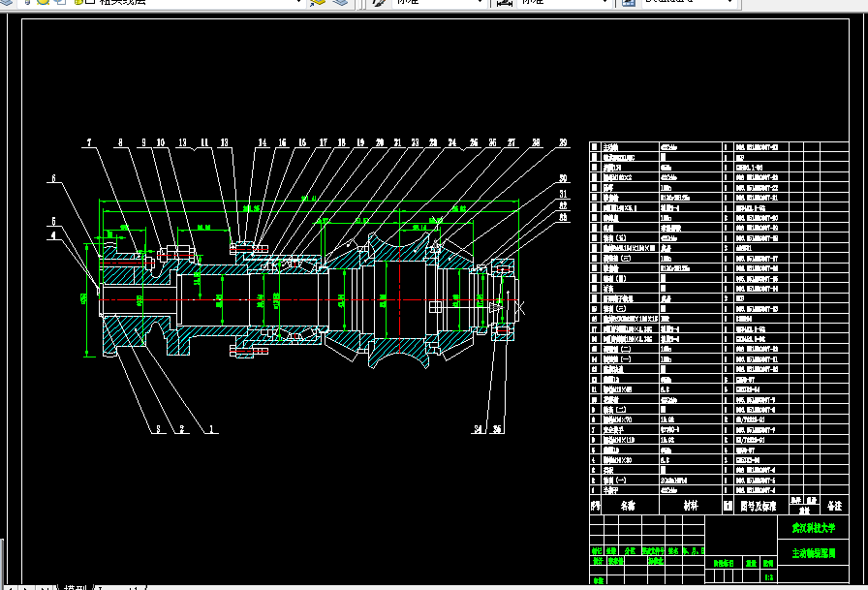Select balloon number 28 in the drawing
868x590 pixels.
[x=536, y=142]
